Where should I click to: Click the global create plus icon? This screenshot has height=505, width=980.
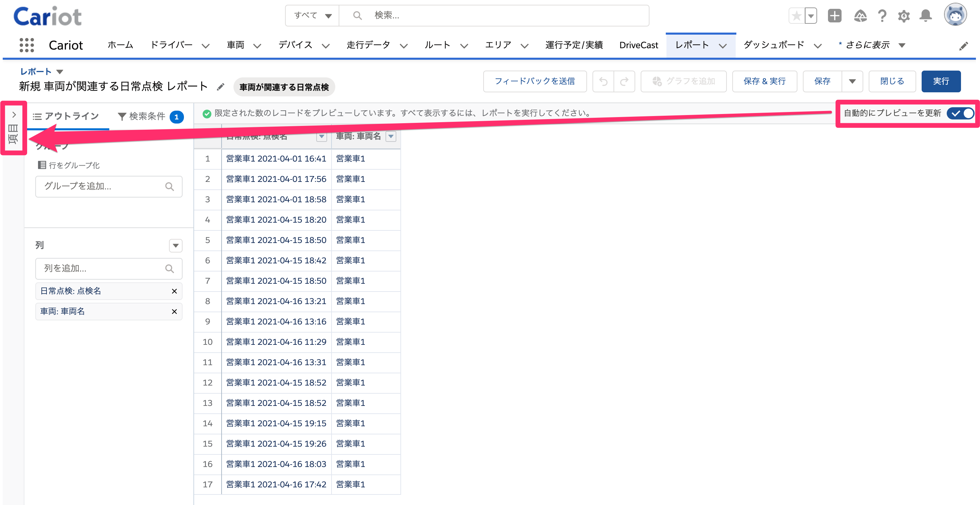click(834, 16)
